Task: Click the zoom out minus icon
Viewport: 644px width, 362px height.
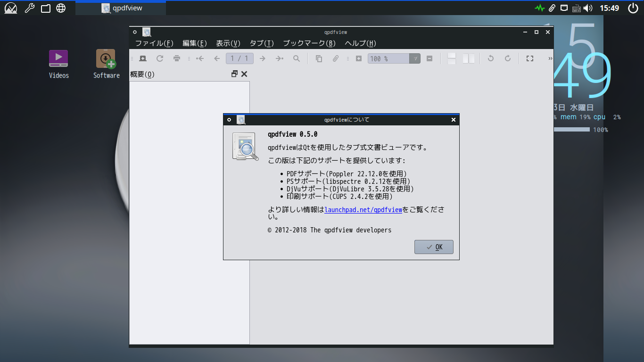Action: point(429,58)
